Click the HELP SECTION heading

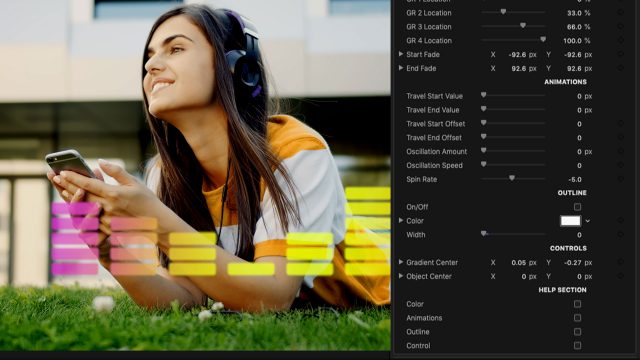[562, 290]
